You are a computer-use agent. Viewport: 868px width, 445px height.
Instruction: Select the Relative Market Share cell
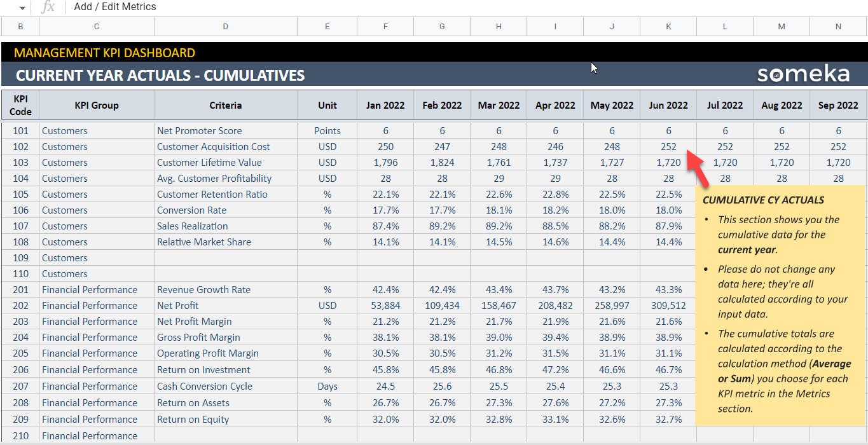[226, 242]
